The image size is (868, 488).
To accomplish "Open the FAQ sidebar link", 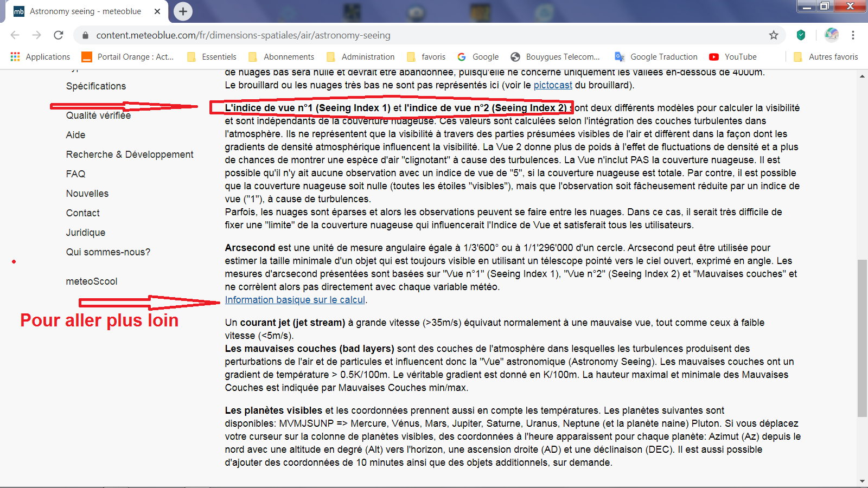I will click(x=75, y=174).
